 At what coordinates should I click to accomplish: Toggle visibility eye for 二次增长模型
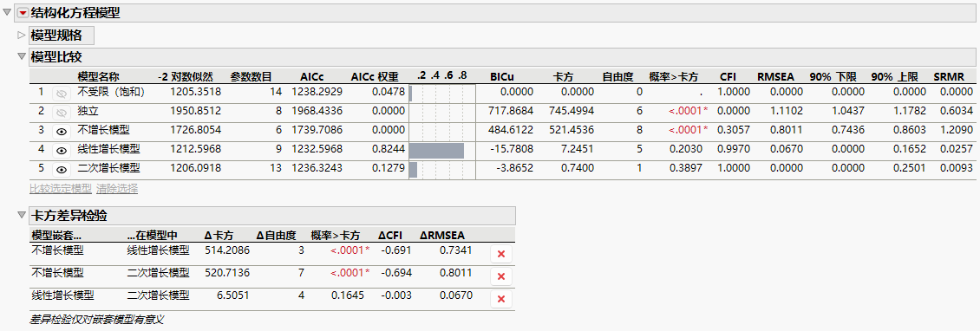click(x=62, y=169)
